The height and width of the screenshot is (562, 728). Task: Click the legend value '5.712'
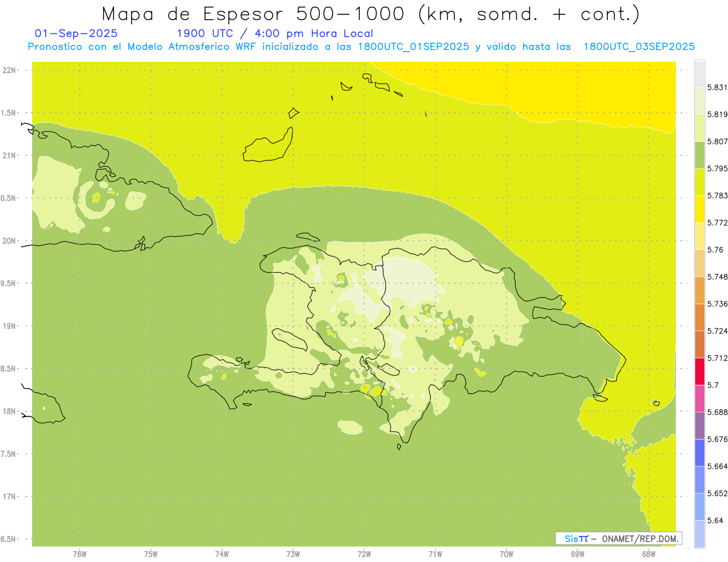(x=718, y=358)
